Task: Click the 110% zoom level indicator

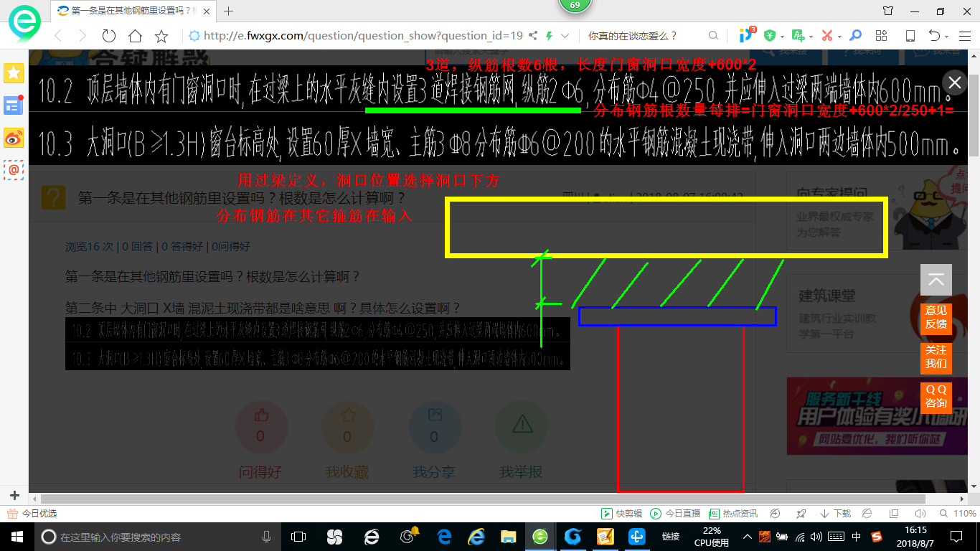Action: [958, 514]
